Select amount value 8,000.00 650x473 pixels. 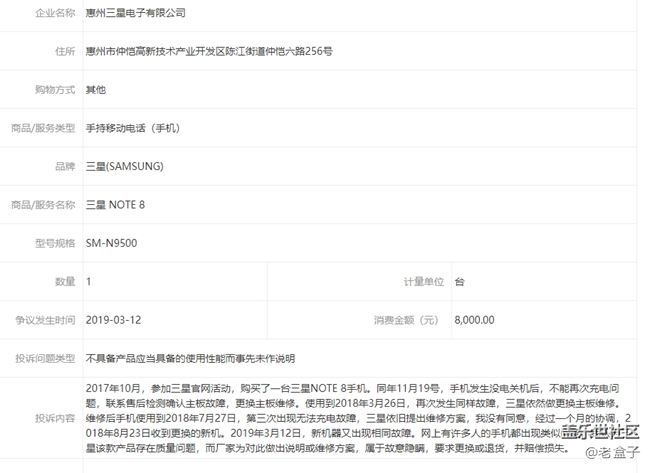coord(475,320)
